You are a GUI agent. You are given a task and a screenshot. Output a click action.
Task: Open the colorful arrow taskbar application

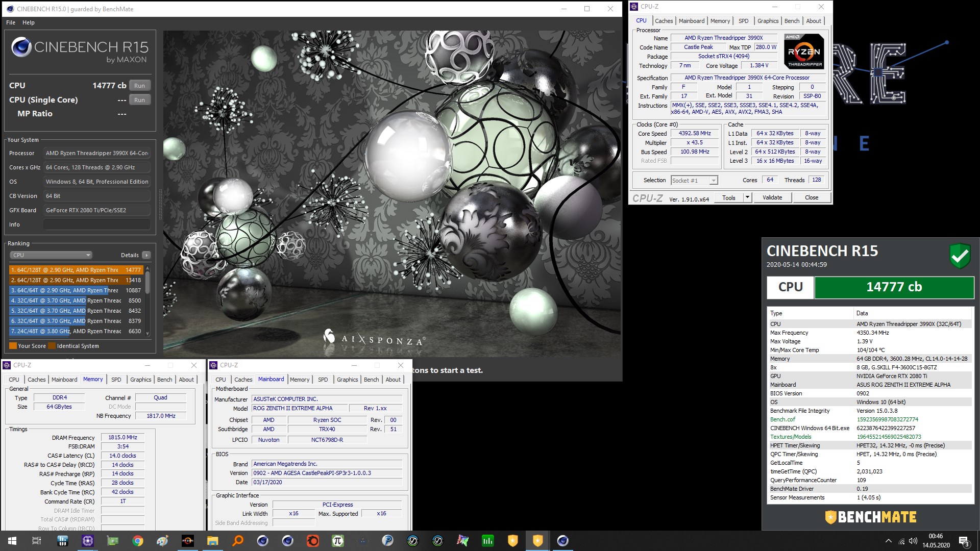pyautogui.click(x=463, y=541)
